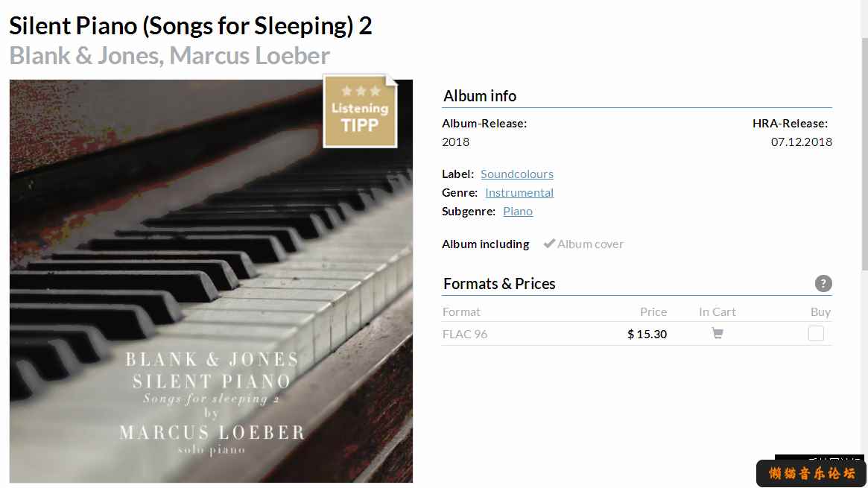Viewport: 868px width, 488px height.
Task: Click the $ 15.30 price
Action: click(x=647, y=335)
